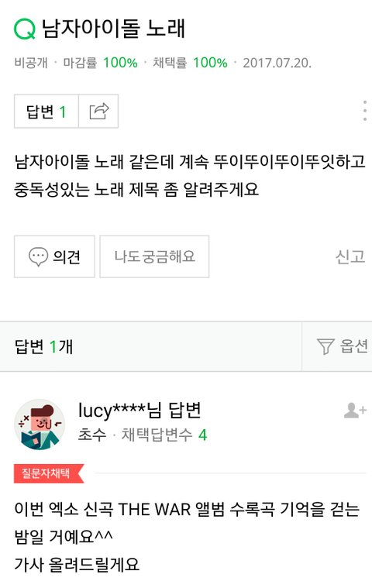
Task: Tap the 답변 1개 section header
Action: coord(43,346)
